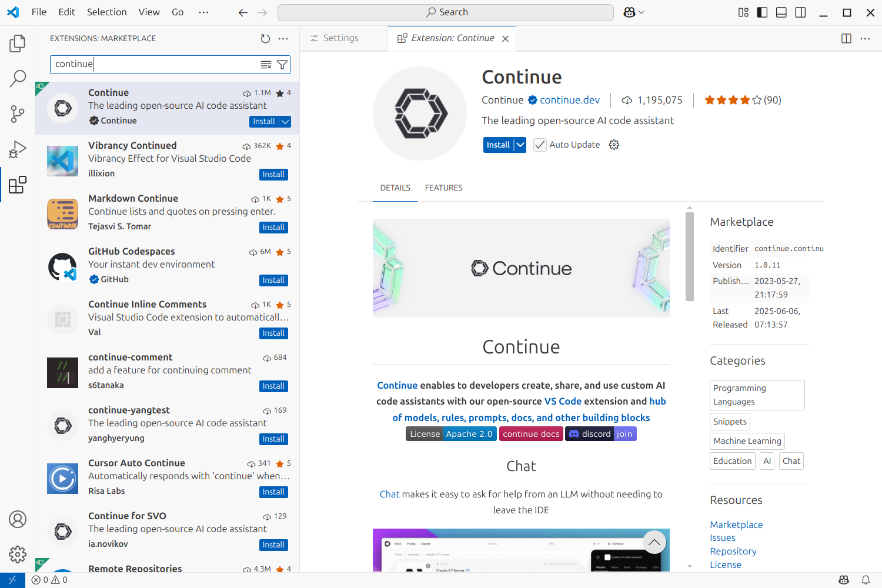This screenshot has width=882, height=588.
Task: Open the Manage gear in activity bar
Action: pyautogui.click(x=18, y=554)
